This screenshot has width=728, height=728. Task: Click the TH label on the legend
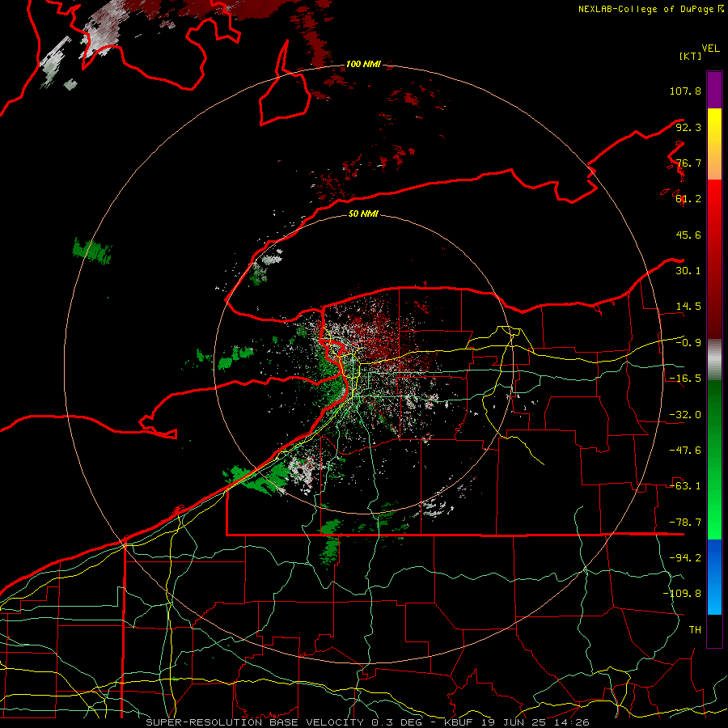tap(695, 630)
